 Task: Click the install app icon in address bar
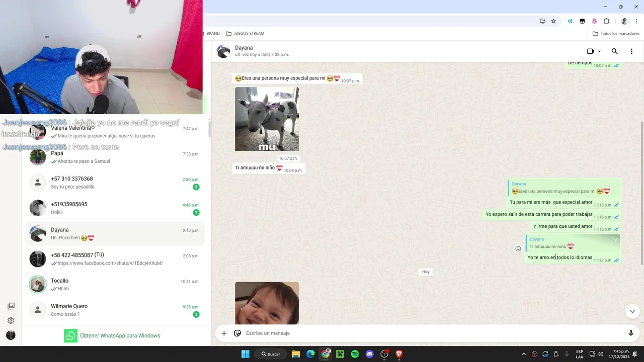pos(542,21)
